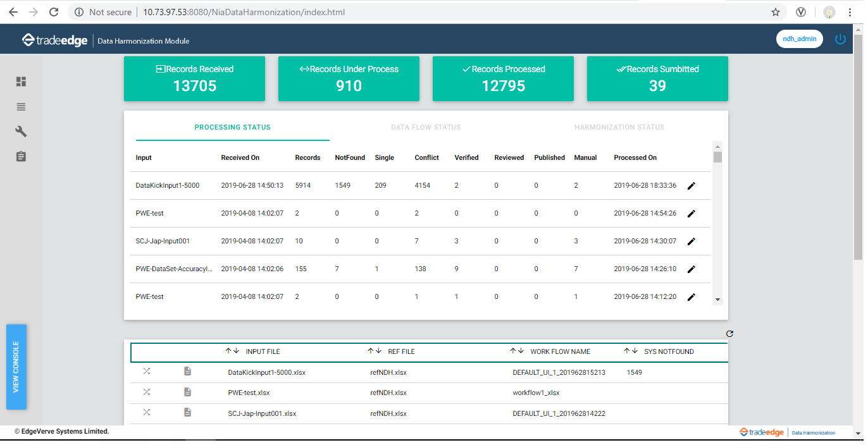
Task: Switch to Data Flow Status tab
Action: point(426,128)
